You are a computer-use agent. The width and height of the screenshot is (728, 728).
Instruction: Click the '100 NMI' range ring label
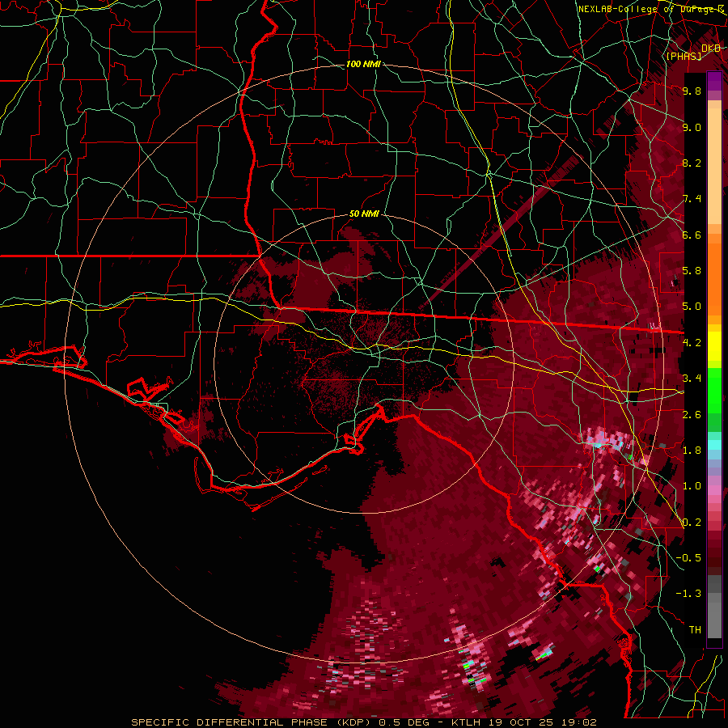(363, 64)
